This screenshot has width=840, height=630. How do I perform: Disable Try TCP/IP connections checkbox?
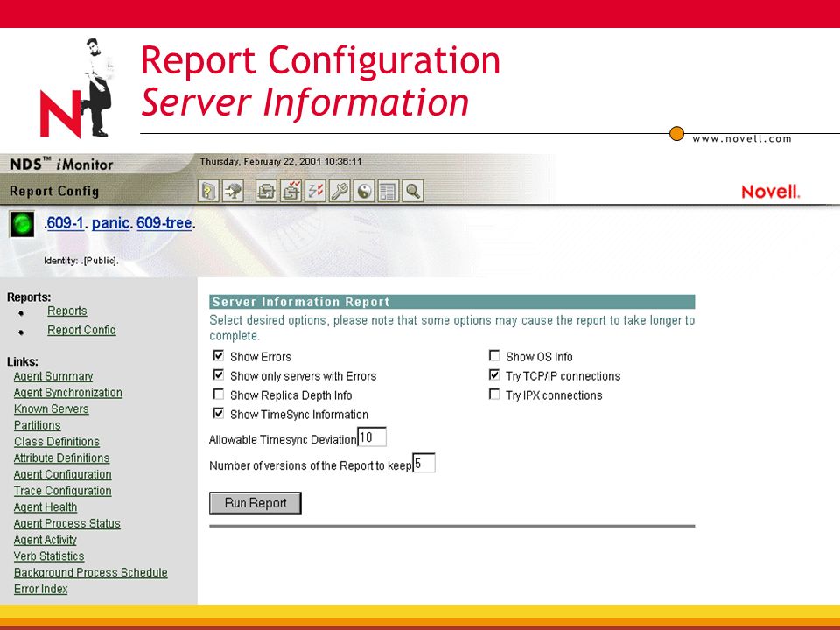494,375
